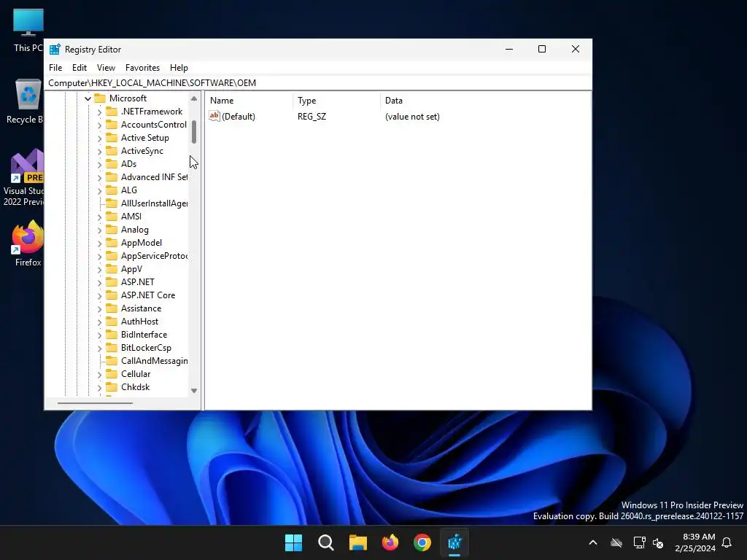Viewport: 747px width, 560px height.
Task: Maximize the Registry Editor window
Action: [x=542, y=49]
